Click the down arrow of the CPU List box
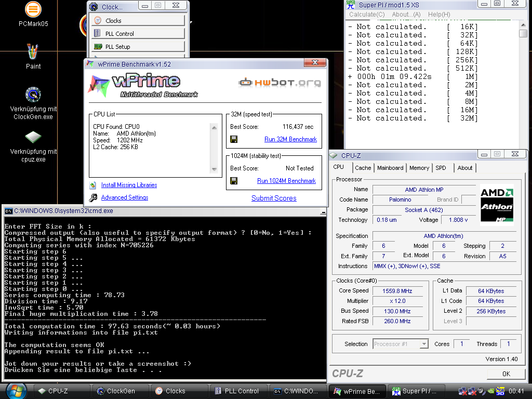 (x=214, y=169)
